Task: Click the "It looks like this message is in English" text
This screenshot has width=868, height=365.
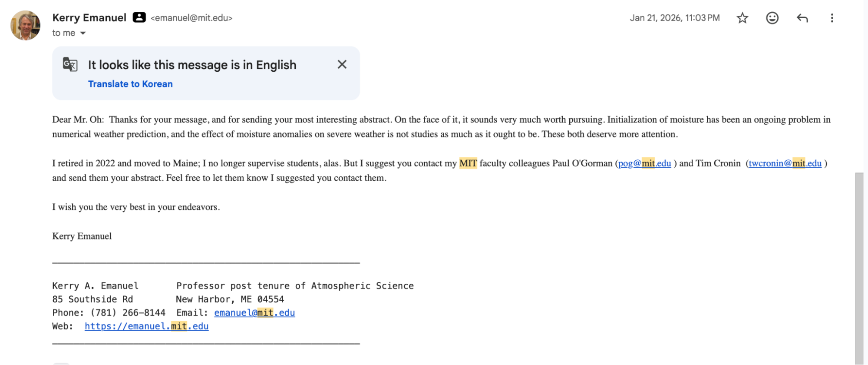Action: [192, 65]
